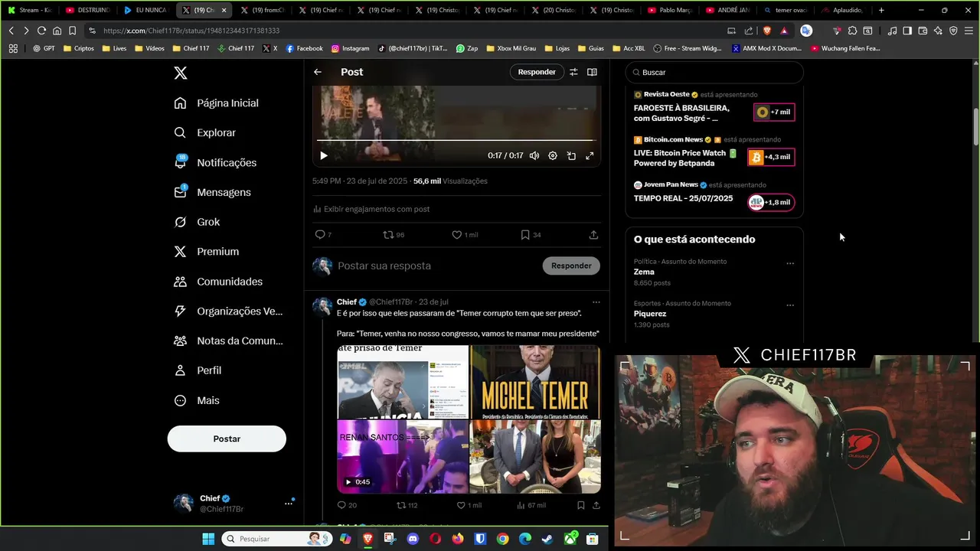Screen dimensions: 980x551
Task: Repost the reply with 112 reposts
Action: pos(407,505)
